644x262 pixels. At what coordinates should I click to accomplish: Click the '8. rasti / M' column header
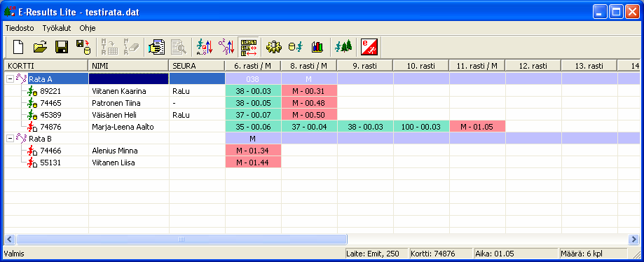coord(309,66)
